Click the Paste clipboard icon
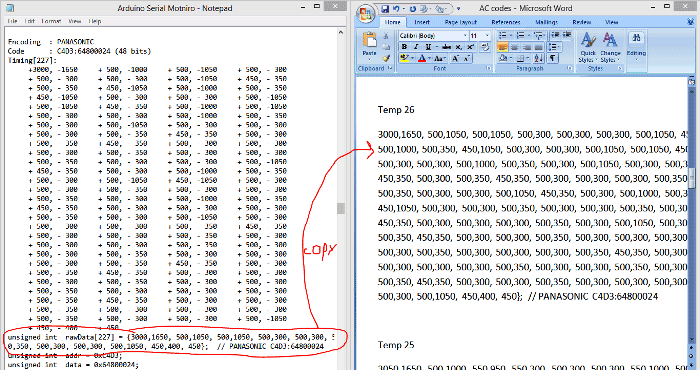Viewport: 700px width, 370px height. pos(370,40)
